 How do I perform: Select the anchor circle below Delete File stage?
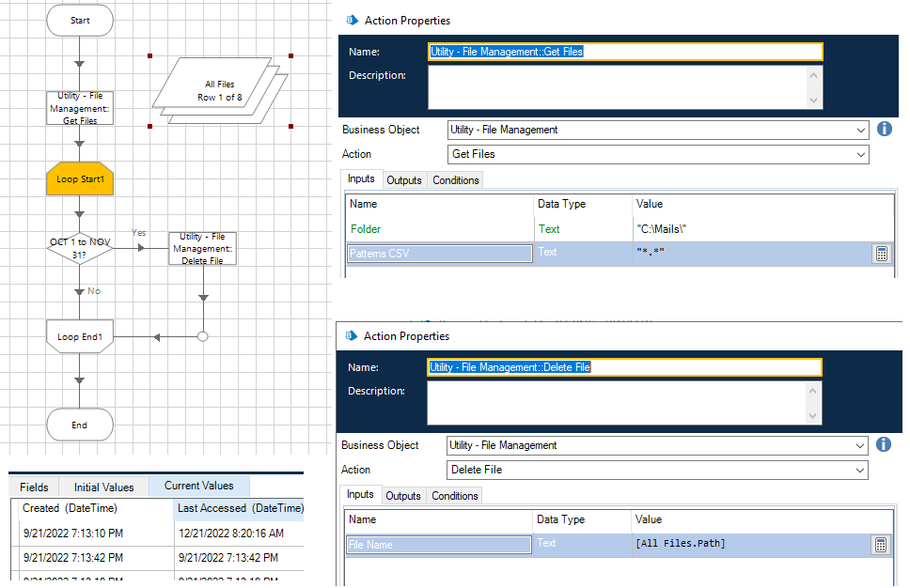[x=202, y=336]
